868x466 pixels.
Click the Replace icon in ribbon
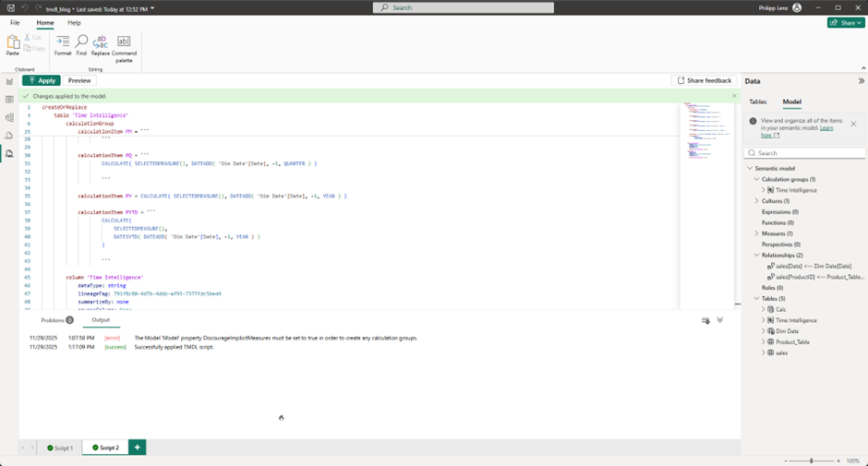click(101, 44)
